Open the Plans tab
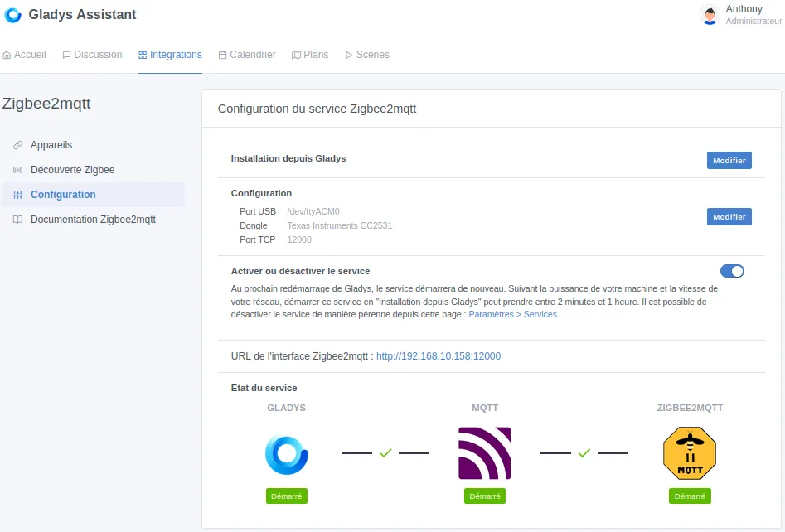 tap(310, 54)
